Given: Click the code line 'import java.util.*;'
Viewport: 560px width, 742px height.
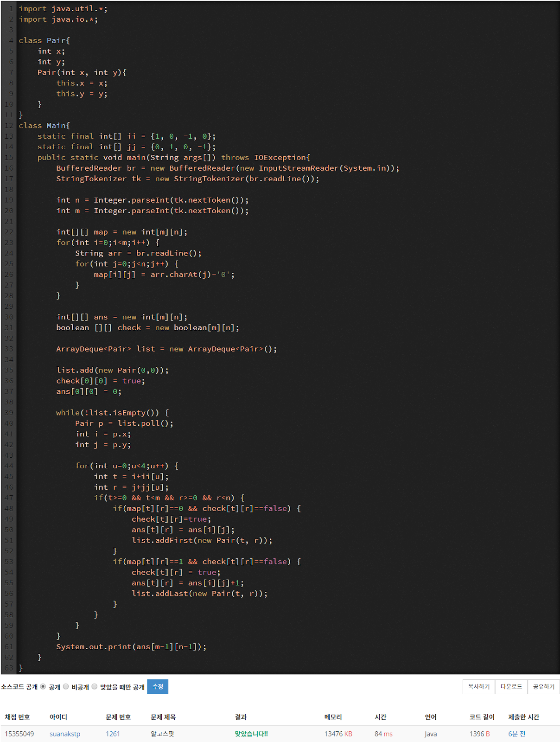Looking at the screenshot, I should point(63,9).
